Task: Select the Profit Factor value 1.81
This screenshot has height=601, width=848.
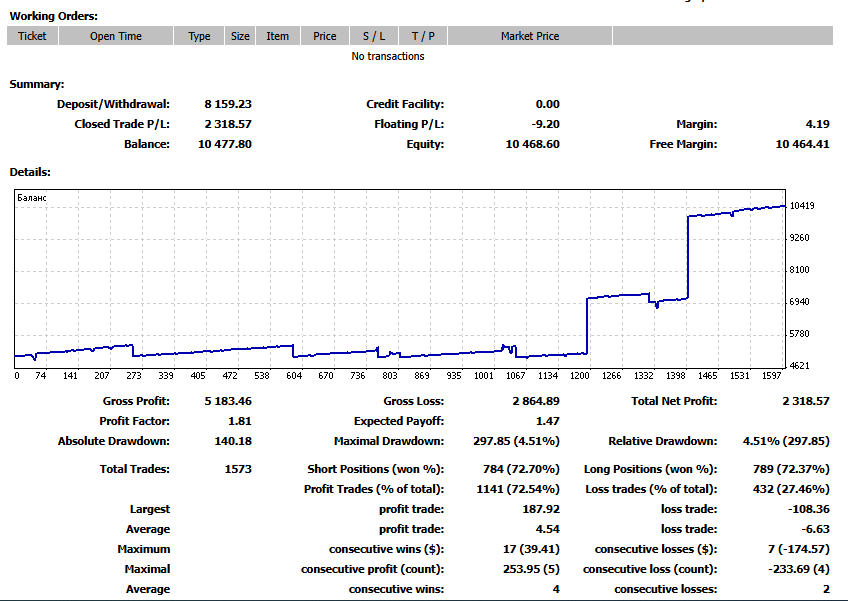Action: (x=240, y=421)
